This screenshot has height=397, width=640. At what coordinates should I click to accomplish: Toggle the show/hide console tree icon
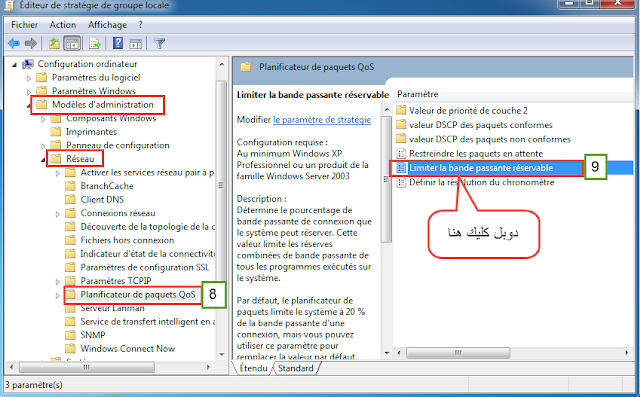72,43
